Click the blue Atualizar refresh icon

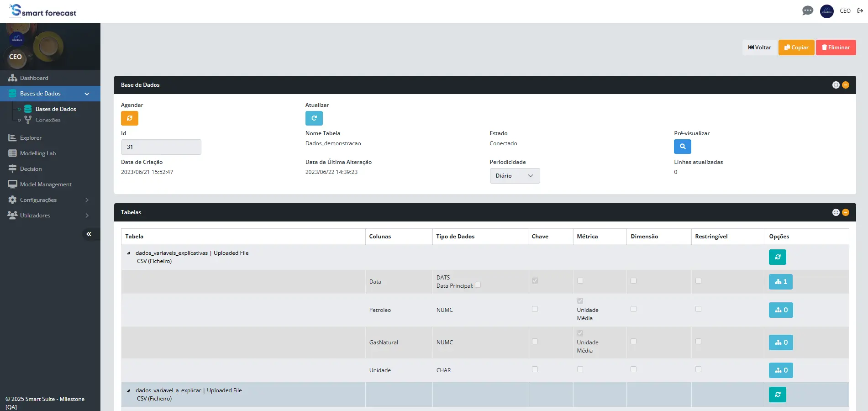coord(314,118)
